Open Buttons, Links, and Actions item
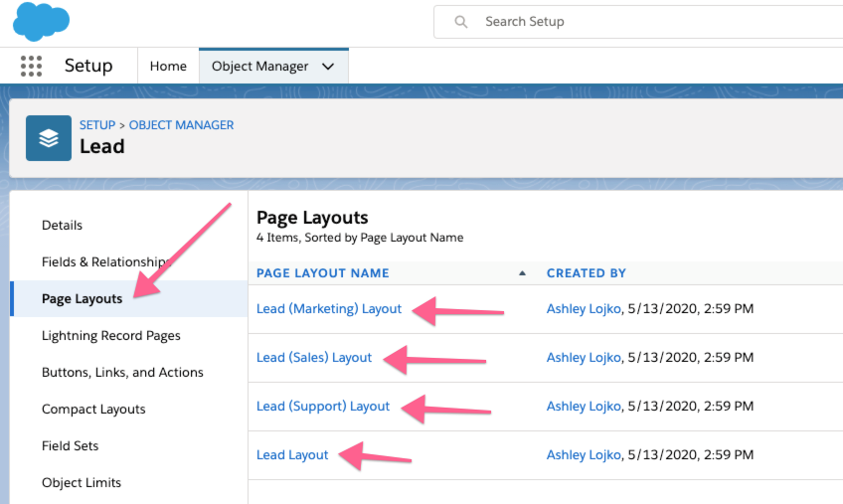Viewport: 843px width, 504px height. pyautogui.click(x=122, y=372)
